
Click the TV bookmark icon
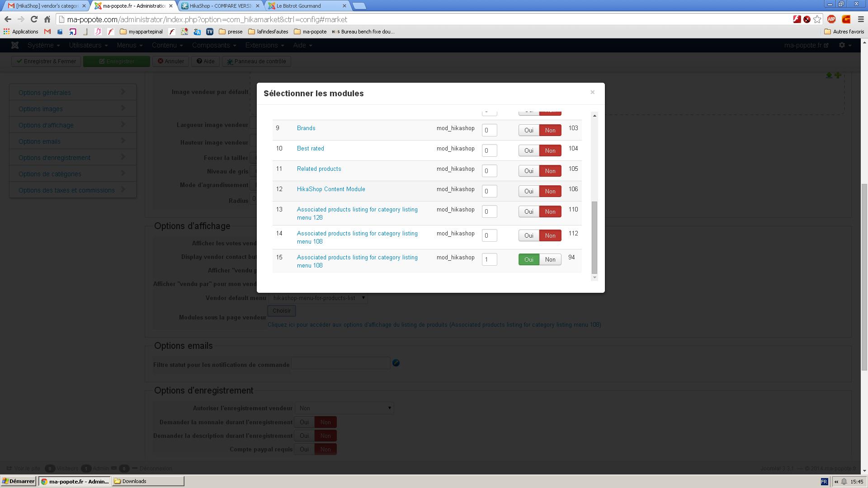(x=210, y=32)
